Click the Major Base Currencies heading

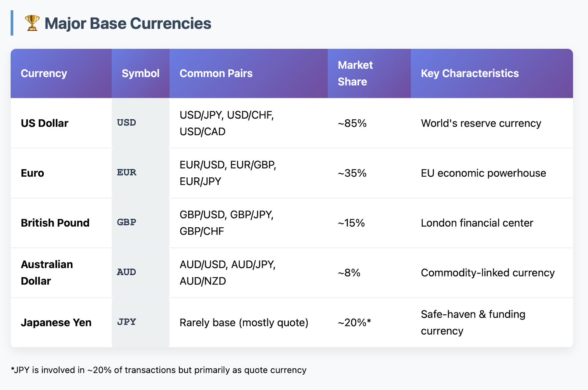[128, 24]
